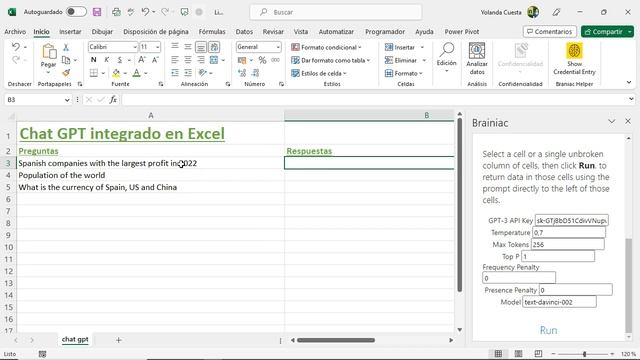Open Estilos de celda dropdown
Image resolution: width=640 pixels, height=360 pixels.
coord(319,73)
